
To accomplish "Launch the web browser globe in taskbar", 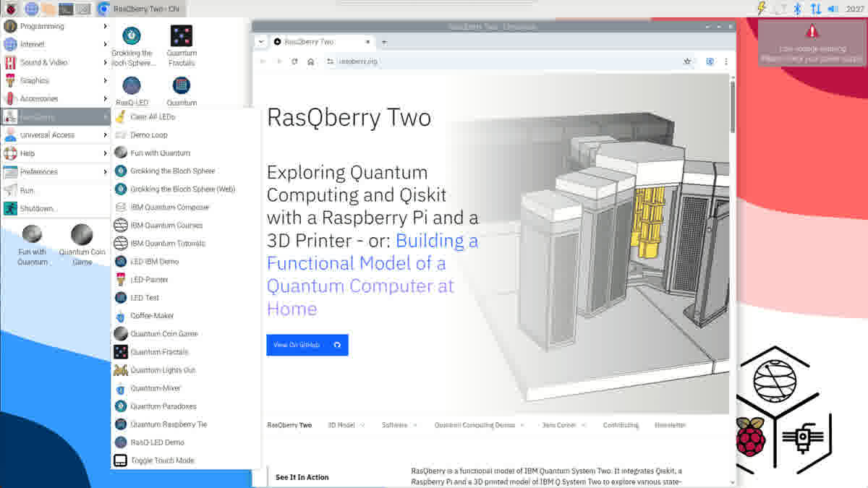I will click(31, 9).
